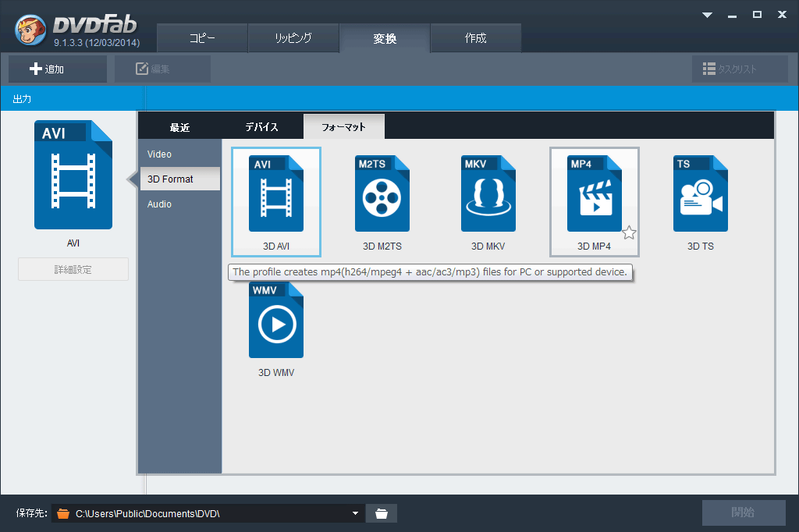
Task: Click the save destination path field
Action: [208, 513]
